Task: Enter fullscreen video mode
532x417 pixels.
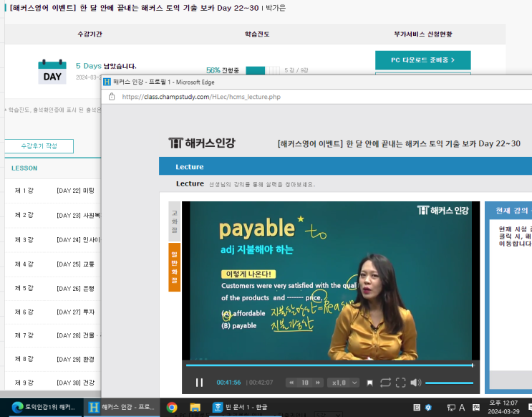Action: [x=401, y=383]
